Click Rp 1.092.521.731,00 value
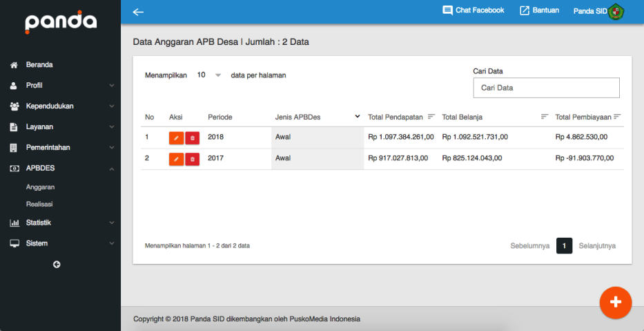Image resolution: width=644 pixels, height=331 pixels. point(475,137)
